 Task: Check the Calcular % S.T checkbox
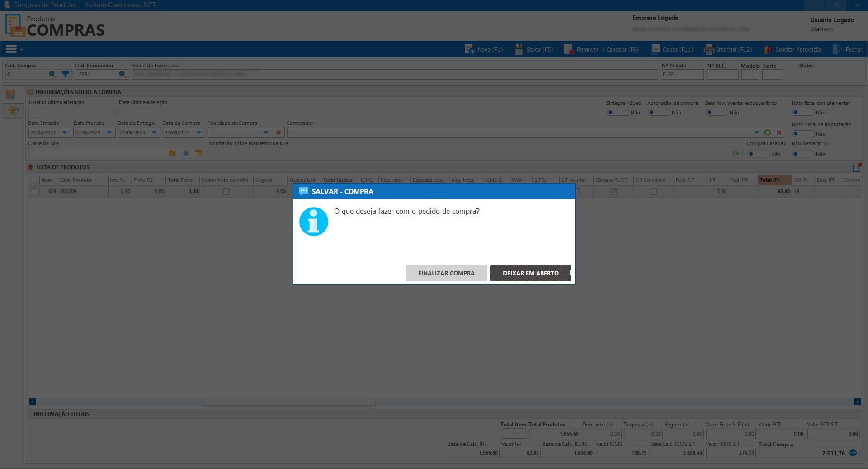click(x=613, y=191)
